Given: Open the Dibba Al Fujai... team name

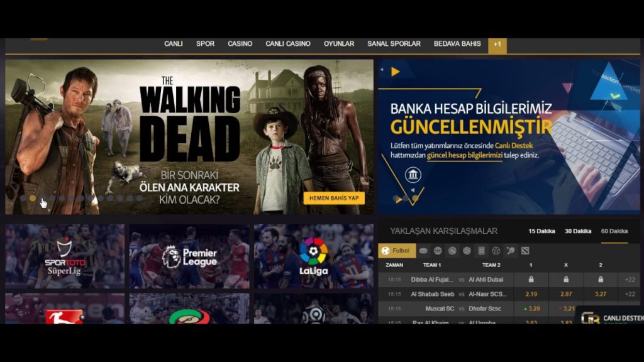Looking at the screenshot, I should [431, 280].
